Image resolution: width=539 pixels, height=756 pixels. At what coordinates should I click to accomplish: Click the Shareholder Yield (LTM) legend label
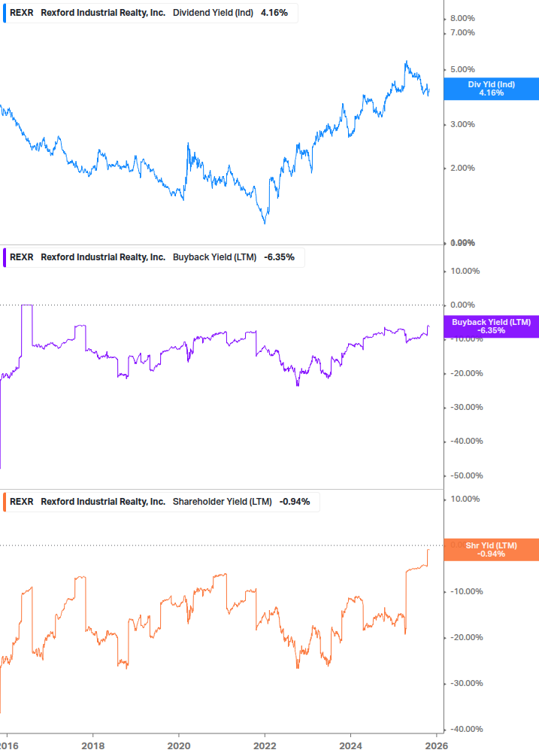pos(222,502)
